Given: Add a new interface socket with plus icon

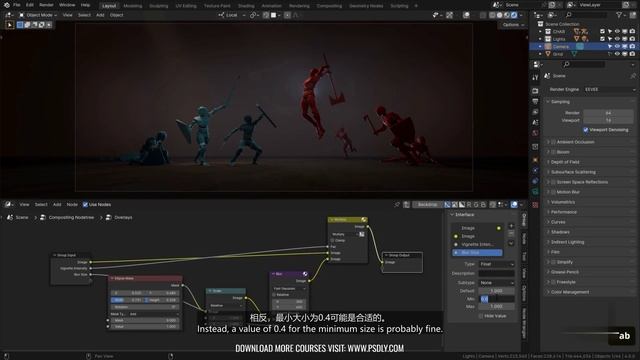Looking at the screenshot, I should click(511, 226).
